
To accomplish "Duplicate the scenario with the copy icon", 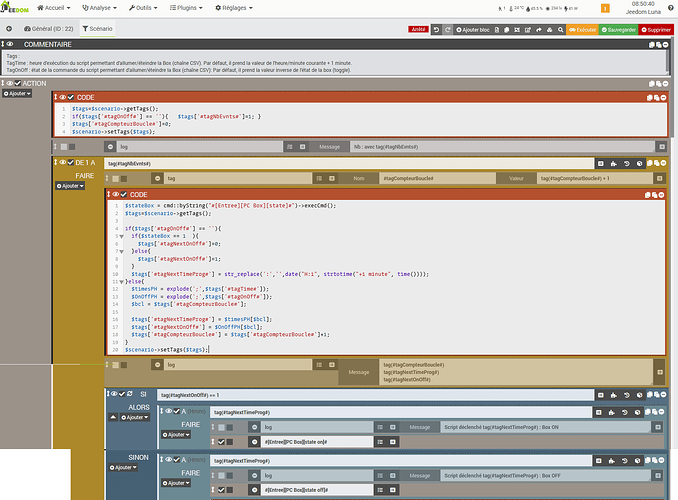I will coord(507,30).
